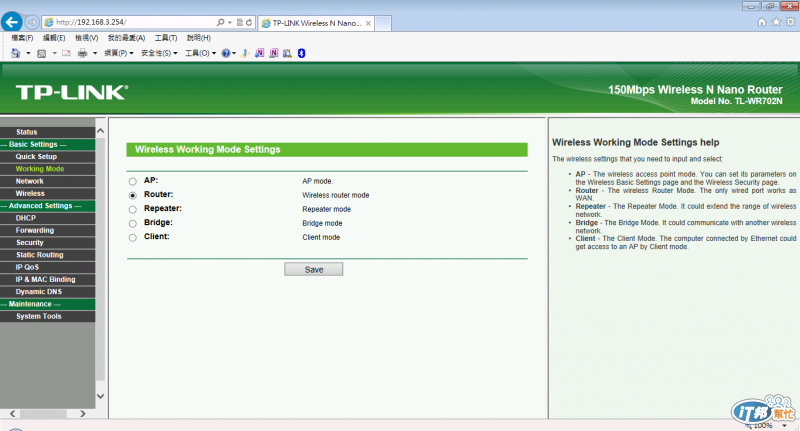Click the RSS feeds toolbar icon
The image size is (800, 431).
point(42,53)
